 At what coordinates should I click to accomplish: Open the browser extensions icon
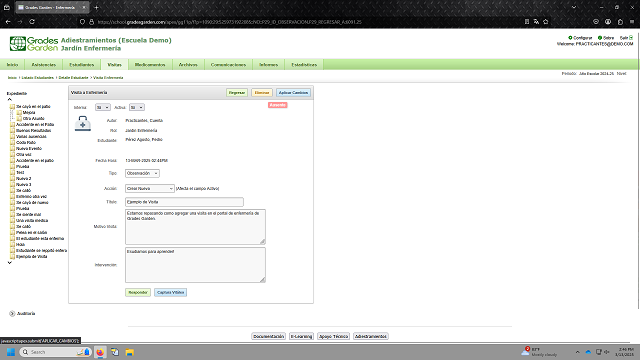pyautogui.click(x=620, y=22)
